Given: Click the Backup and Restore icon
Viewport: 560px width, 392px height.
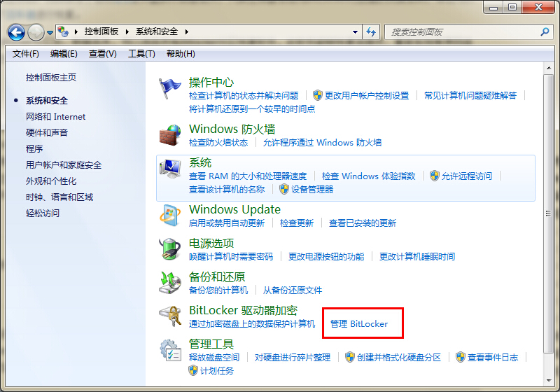Looking at the screenshot, I should click(169, 282).
